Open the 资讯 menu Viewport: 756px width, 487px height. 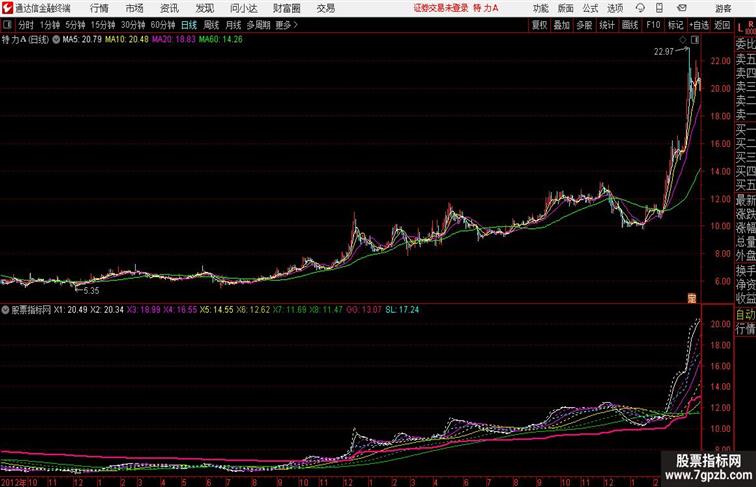tap(169, 8)
